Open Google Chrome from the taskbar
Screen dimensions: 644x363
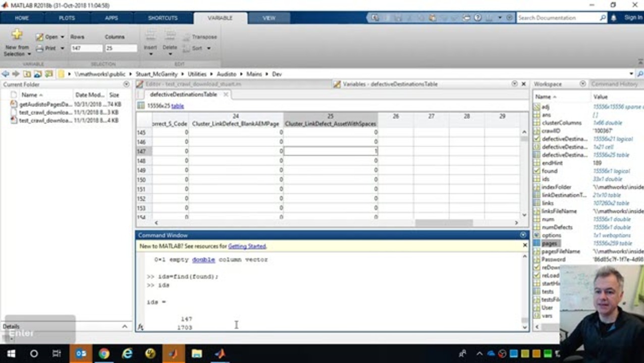tap(104, 353)
